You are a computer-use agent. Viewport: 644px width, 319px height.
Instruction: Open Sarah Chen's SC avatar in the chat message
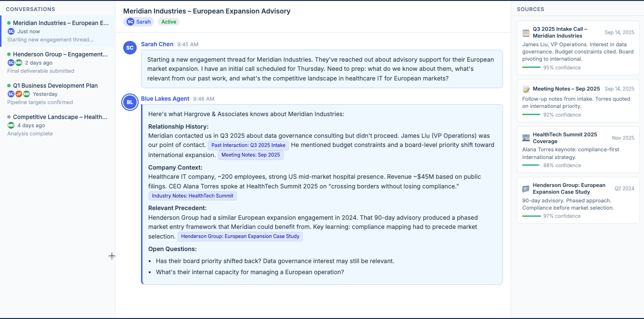point(129,47)
